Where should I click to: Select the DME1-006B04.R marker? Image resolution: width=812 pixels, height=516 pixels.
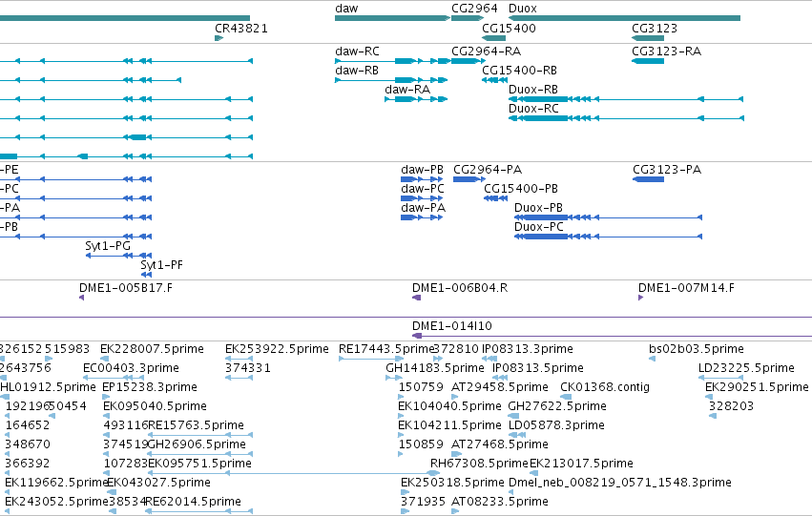[x=416, y=298]
